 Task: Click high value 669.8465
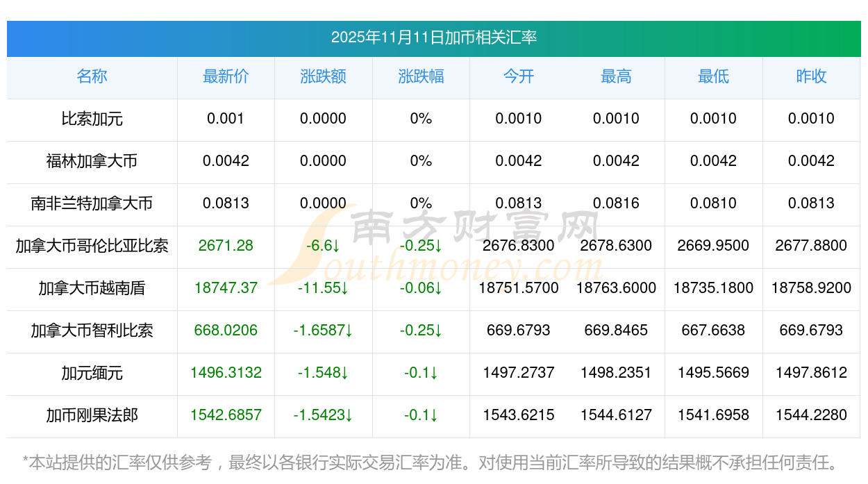616,331
